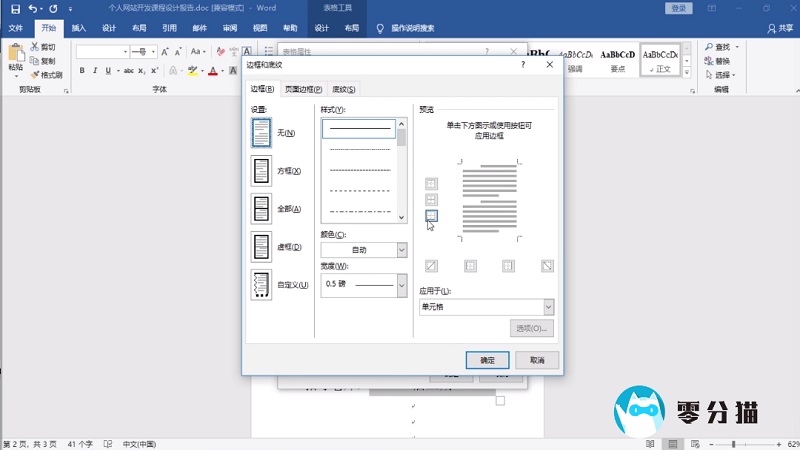This screenshot has width=800, height=450.
Task: Click the Bold formatting icon
Action: (82, 71)
